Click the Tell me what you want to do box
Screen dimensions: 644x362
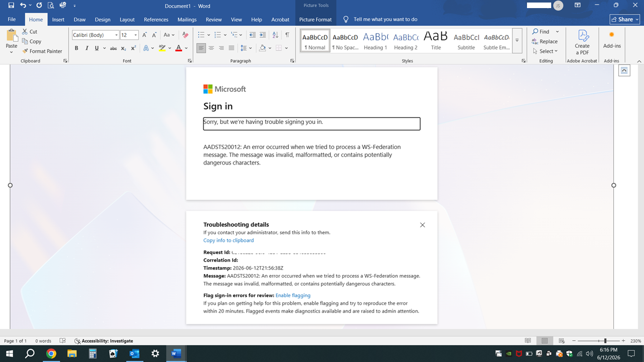380,19
